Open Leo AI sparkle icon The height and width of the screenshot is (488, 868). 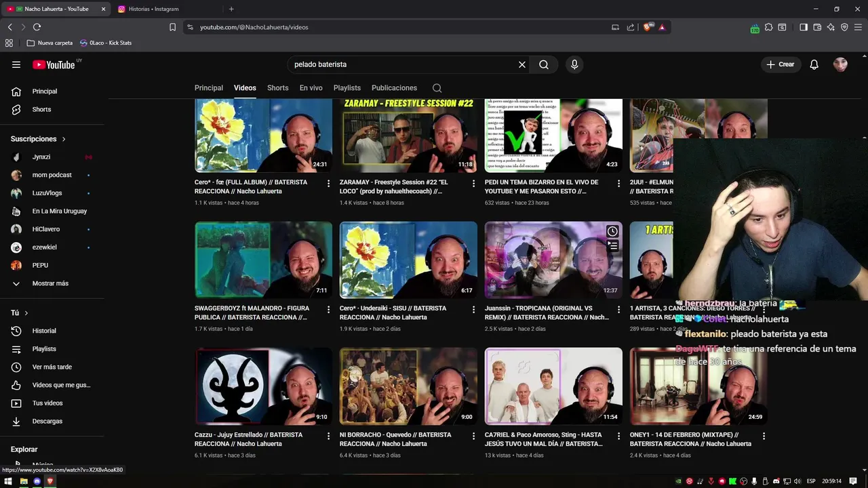tap(831, 27)
